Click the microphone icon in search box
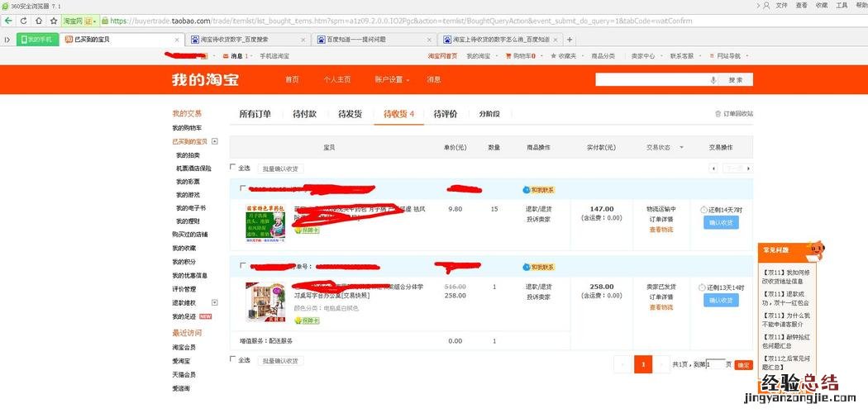Screen dimensions: 868x413 (x=713, y=80)
